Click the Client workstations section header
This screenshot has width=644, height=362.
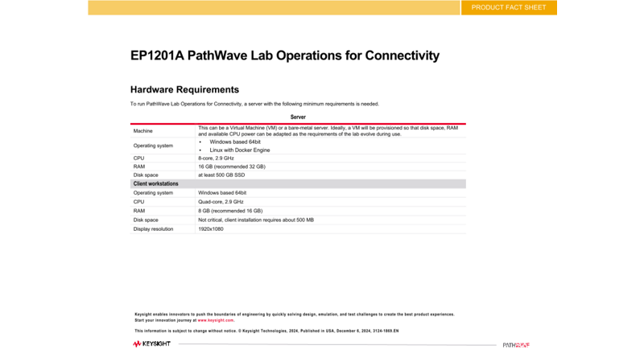(x=298, y=184)
